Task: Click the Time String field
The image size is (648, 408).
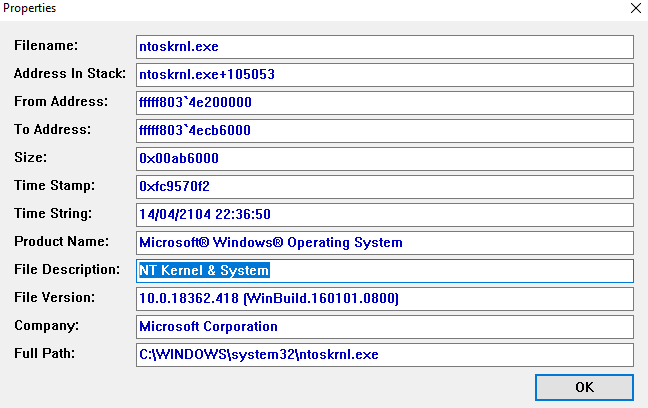Action: pos(385,215)
